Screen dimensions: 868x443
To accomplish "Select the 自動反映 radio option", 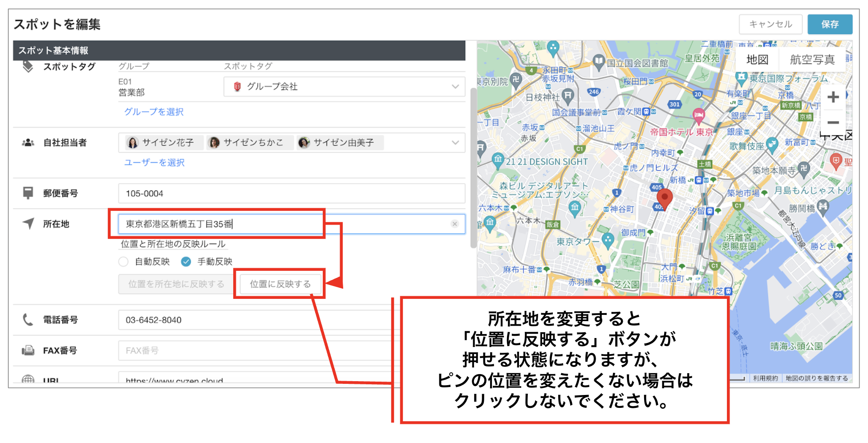I will [x=123, y=262].
